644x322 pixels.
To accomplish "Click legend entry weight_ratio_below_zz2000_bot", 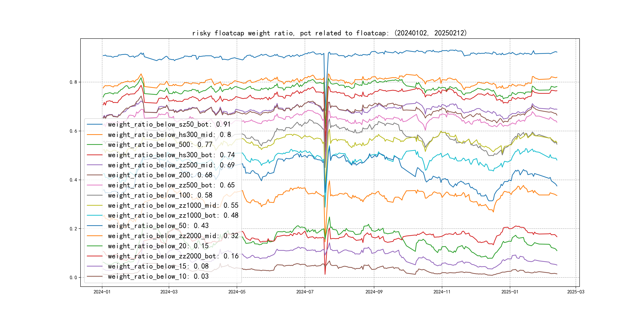I will 173,256.
